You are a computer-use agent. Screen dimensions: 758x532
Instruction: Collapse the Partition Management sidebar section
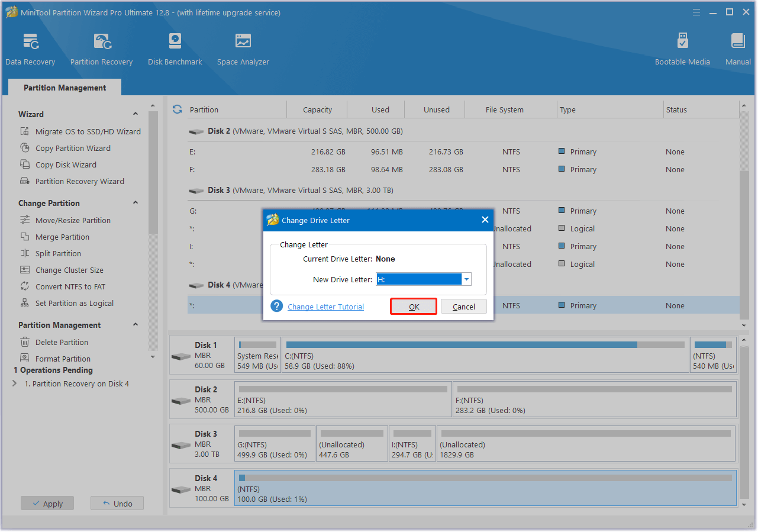point(136,325)
